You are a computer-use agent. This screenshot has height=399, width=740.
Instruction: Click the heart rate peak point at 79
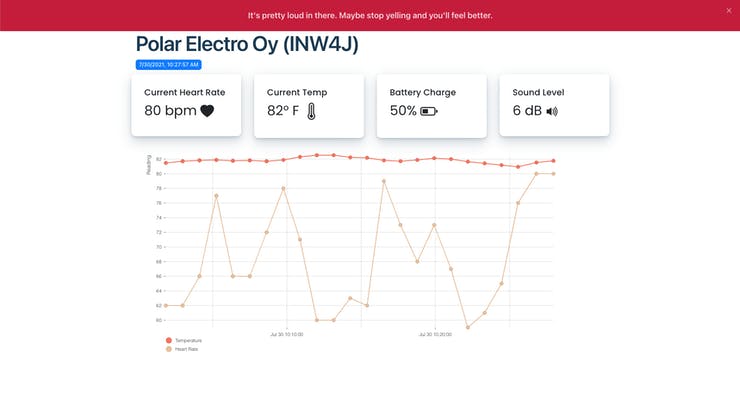click(x=384, y=181)
